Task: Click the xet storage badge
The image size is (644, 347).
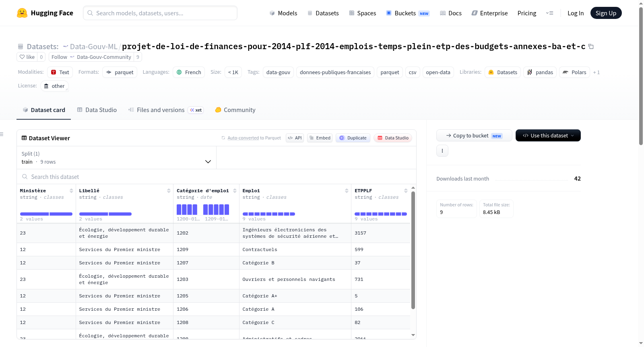Action: [x=196, y=110]
